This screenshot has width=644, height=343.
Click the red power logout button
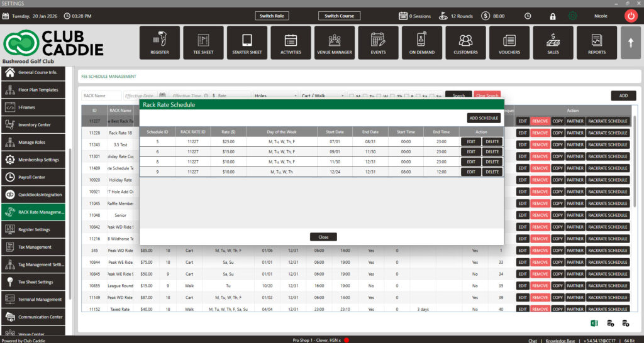(631, 16)
